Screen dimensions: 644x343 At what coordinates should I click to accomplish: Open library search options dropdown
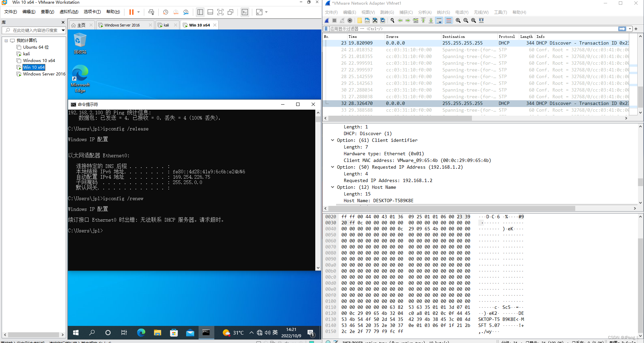tap(63, 30)
